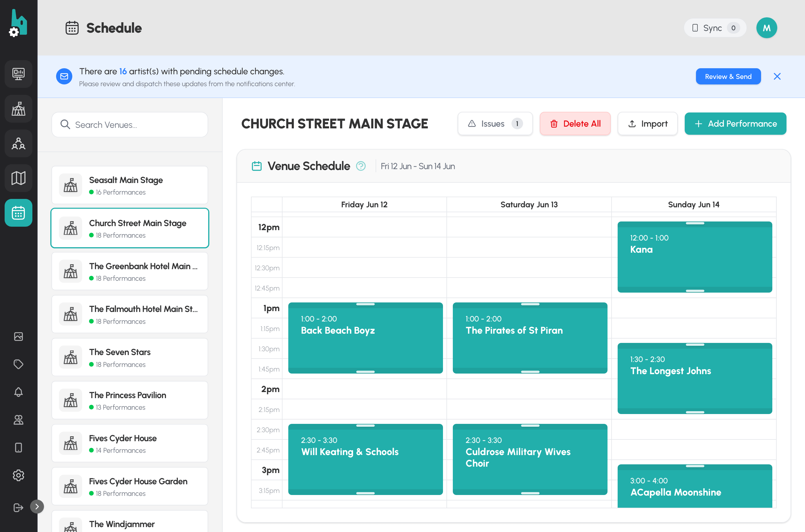
Task: Open the Back Beach Boyz performance
Action: [x=365, y=338]
